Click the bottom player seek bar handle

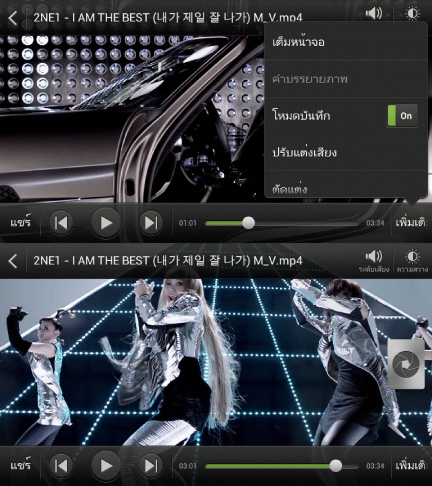[x=336, y=466]
